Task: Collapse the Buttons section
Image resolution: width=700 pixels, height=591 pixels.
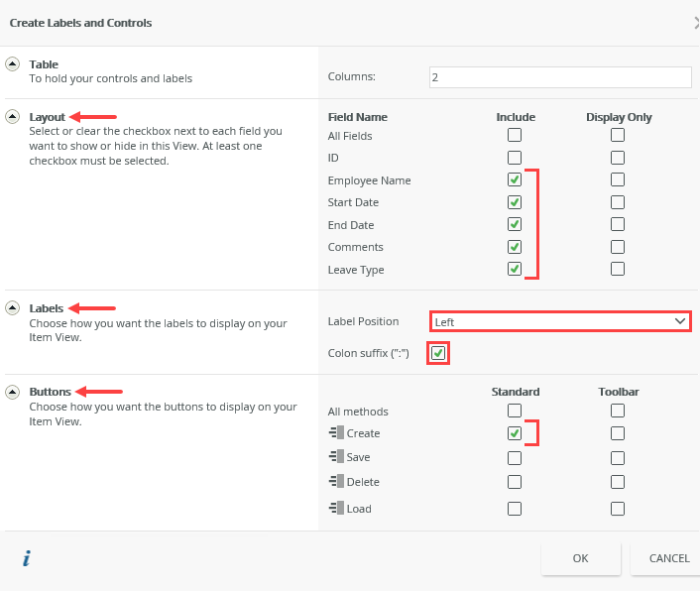Action: (13, 393)
